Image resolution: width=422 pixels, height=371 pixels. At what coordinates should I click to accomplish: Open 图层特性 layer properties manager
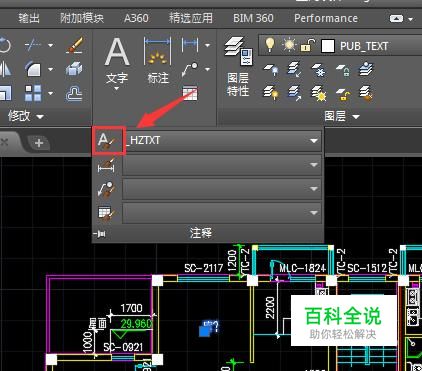tap(238, 67)
